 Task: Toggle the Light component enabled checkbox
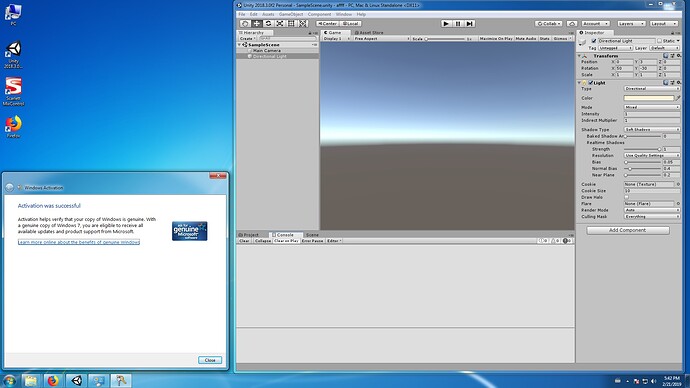(x=591, y=83)
